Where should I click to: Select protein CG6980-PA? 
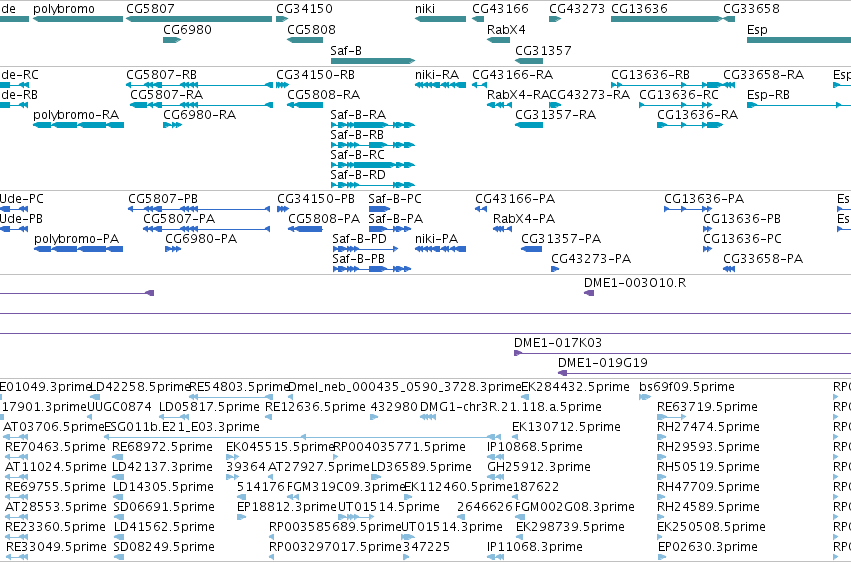(201, 239)
